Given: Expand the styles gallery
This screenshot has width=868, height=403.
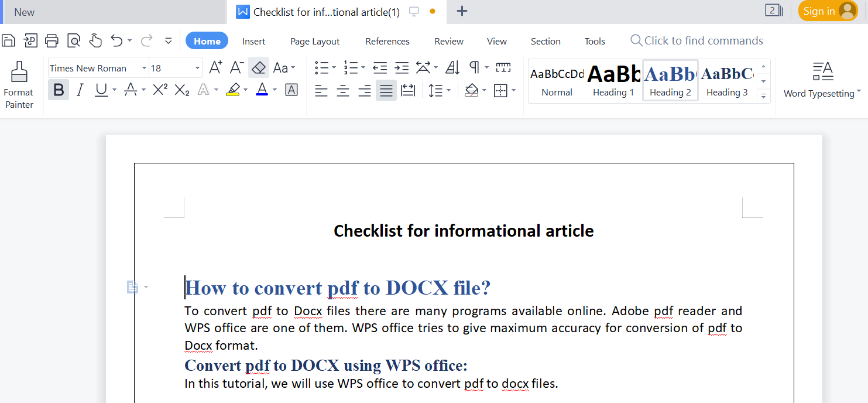Looking at the screenshot, I should tap(763, 95).
